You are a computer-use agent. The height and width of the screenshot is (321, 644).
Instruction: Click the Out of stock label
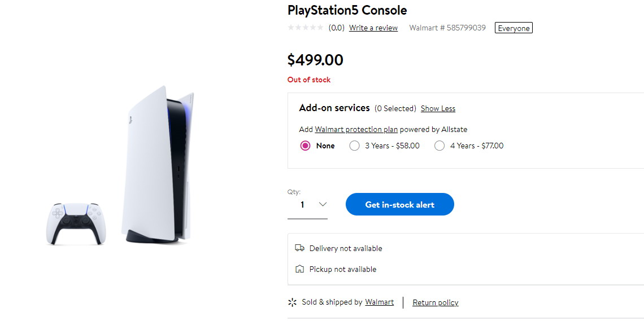coord(309,80)
